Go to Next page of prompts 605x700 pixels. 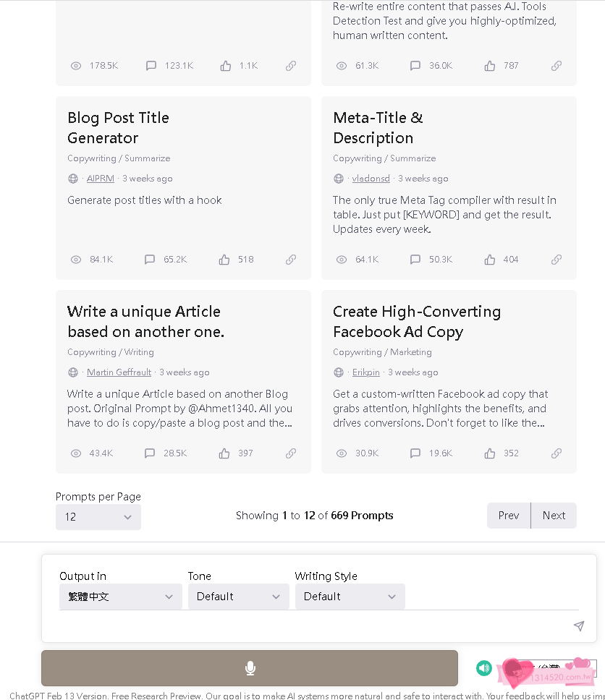554,516
